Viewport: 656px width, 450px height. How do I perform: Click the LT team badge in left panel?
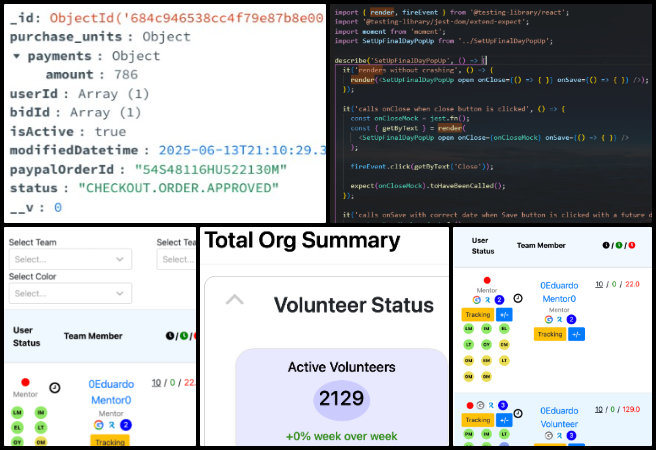41,427
